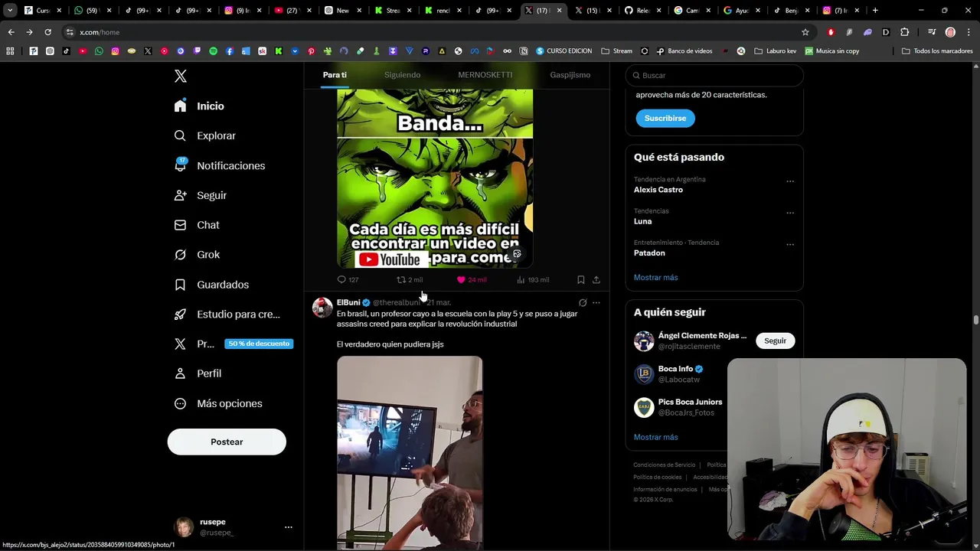
Task: Click Grok icon on ElBuni post
Action: point(583,302)
